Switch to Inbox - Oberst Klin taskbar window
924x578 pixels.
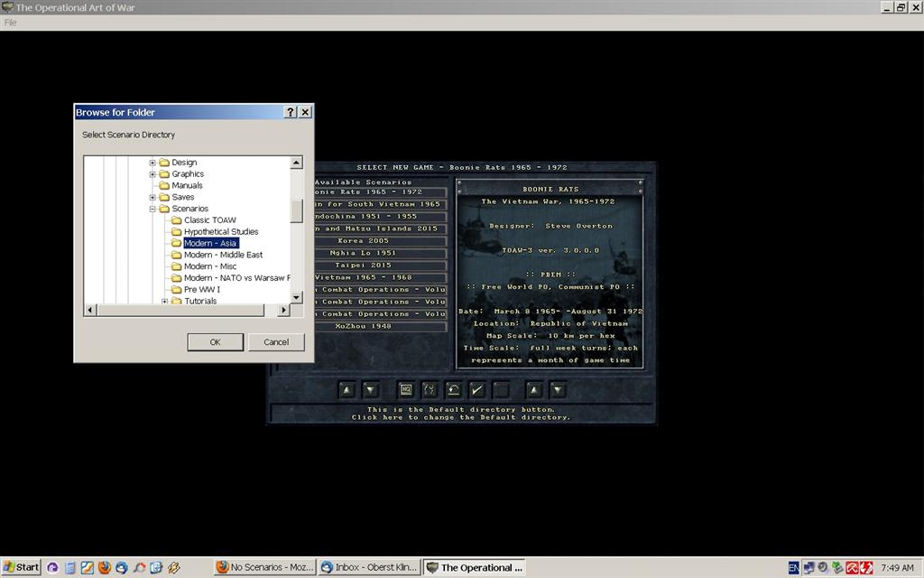(x=370, y=567)
